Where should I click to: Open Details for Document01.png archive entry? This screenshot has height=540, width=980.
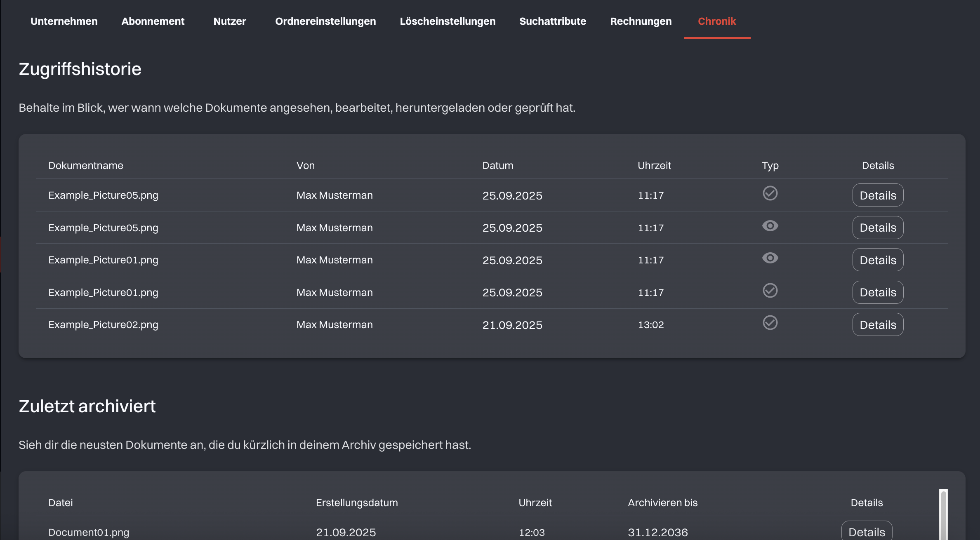[867, 532]
